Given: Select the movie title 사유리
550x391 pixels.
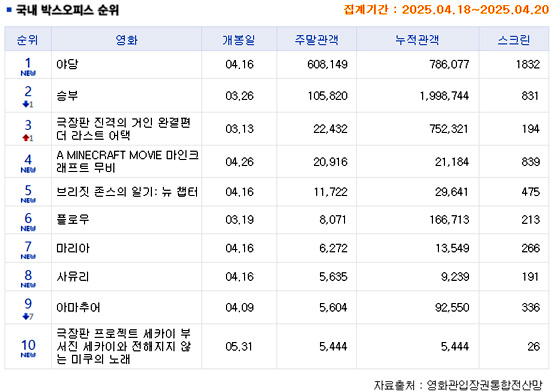Looking at the screenshot, I should click(x=73, y=277).
